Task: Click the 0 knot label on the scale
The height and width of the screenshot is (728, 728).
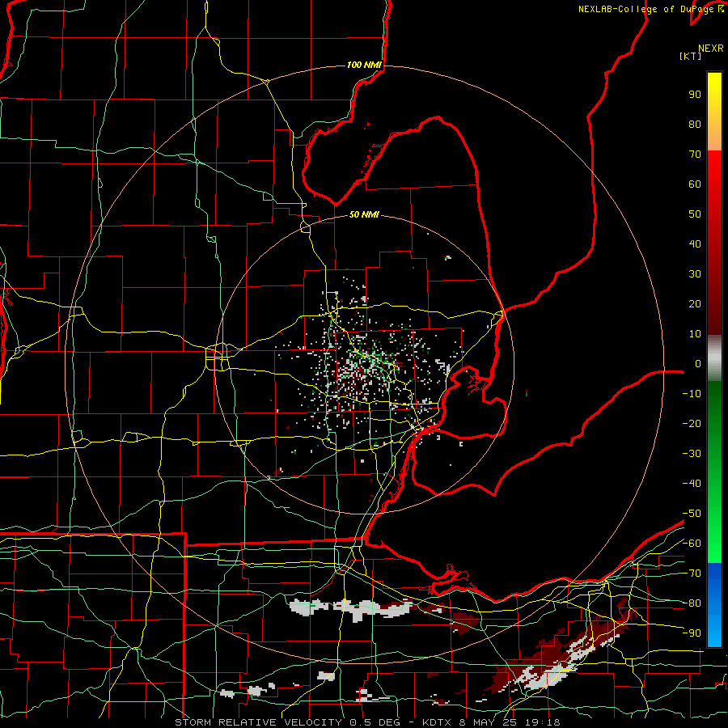Action: (698, 363)
